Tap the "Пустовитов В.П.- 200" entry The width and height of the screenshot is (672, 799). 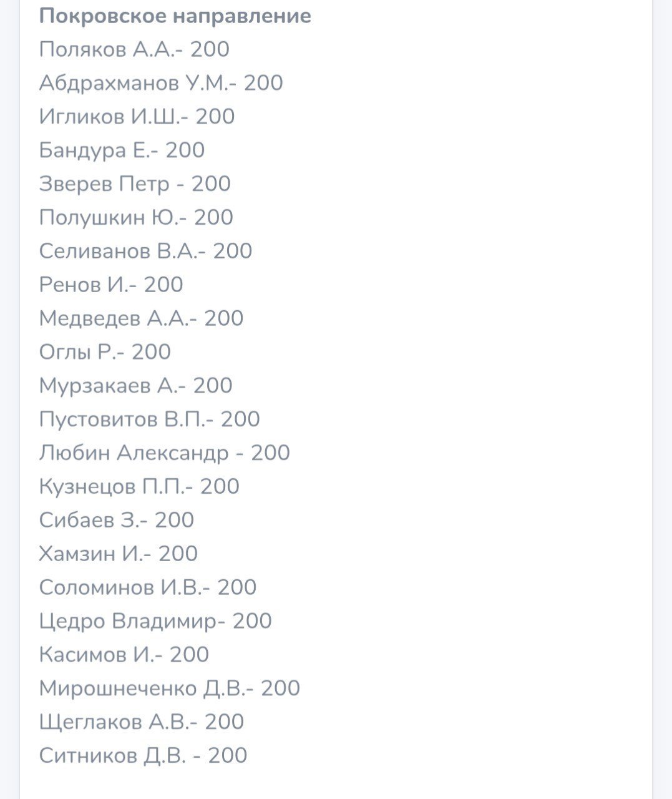tap(149, 420)
